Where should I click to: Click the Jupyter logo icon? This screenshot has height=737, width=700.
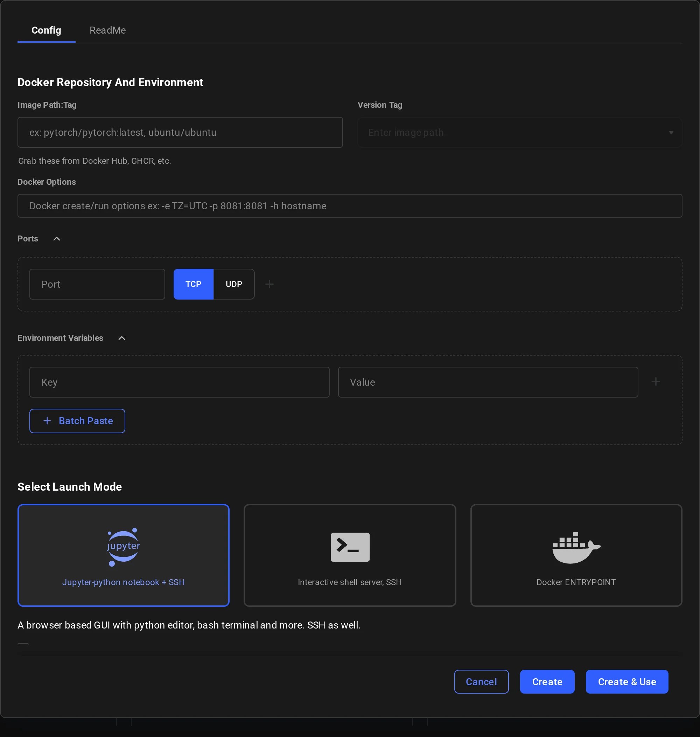pos(124,547)
